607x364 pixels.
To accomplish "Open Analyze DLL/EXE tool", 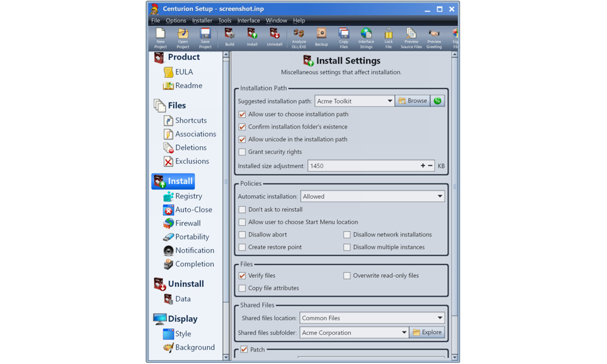I will (299, 38).
